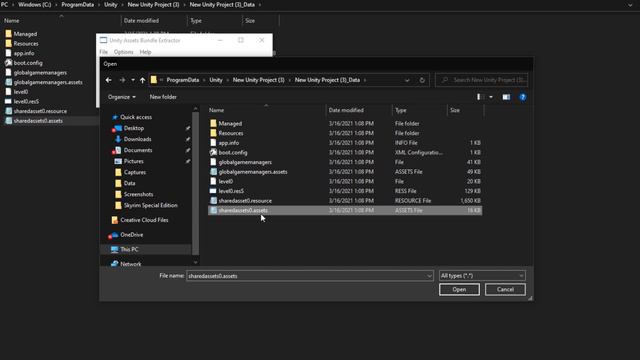
Task: Change the view layout icon
Action: [x=481, y=97]
